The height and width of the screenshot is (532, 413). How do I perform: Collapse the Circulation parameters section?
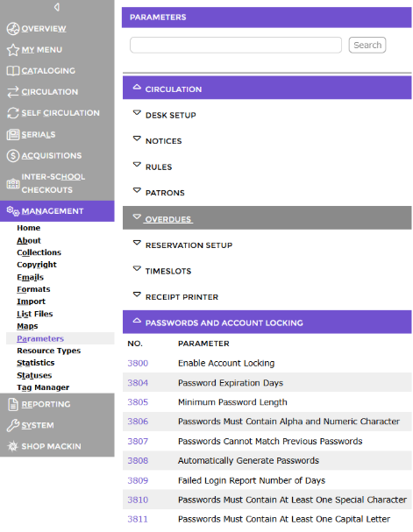coord(267,88)
